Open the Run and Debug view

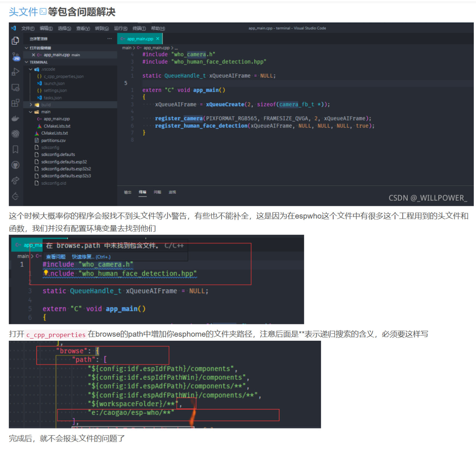(x=15, y=72)
